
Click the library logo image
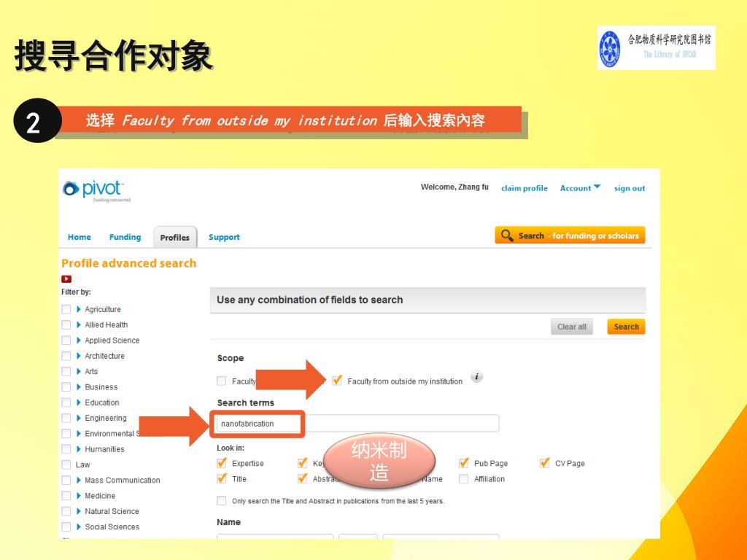[656, 47]
